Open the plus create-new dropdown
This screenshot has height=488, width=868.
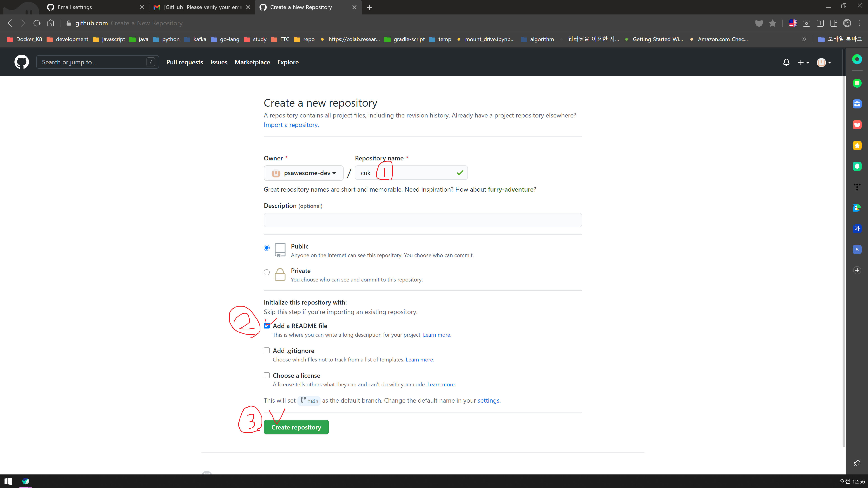pyautogui.click(x=804, y=62)
